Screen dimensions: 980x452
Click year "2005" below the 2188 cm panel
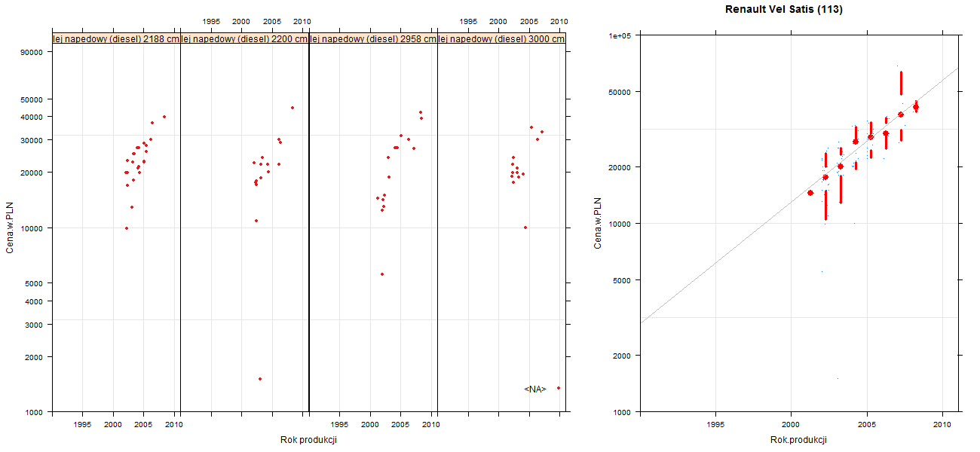point(144,425)
